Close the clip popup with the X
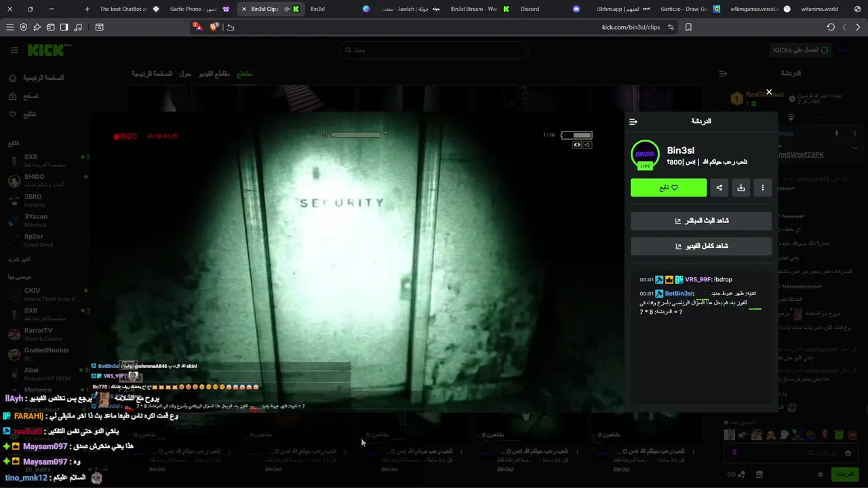This screenshot has width=868, height=488. point(769,91)
